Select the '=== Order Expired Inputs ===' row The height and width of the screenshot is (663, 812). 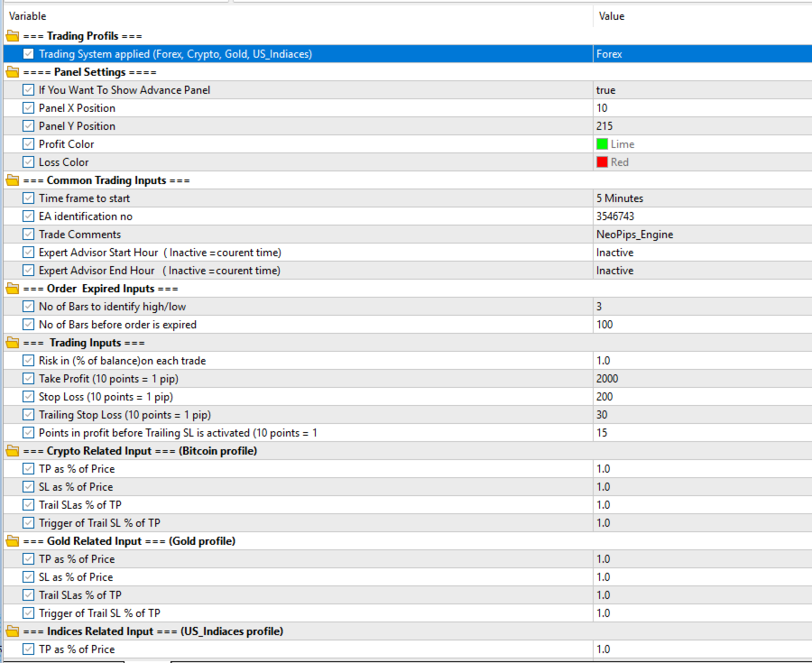coord(408,289)
